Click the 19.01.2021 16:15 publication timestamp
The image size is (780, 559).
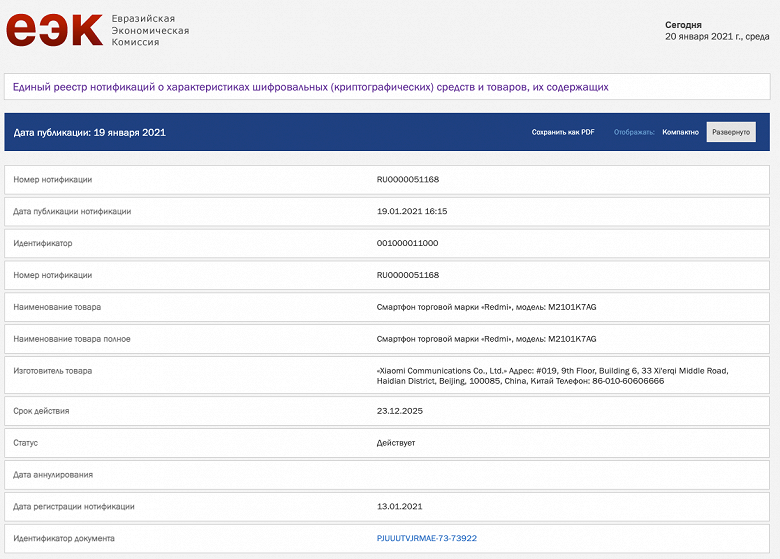point(411,211)
